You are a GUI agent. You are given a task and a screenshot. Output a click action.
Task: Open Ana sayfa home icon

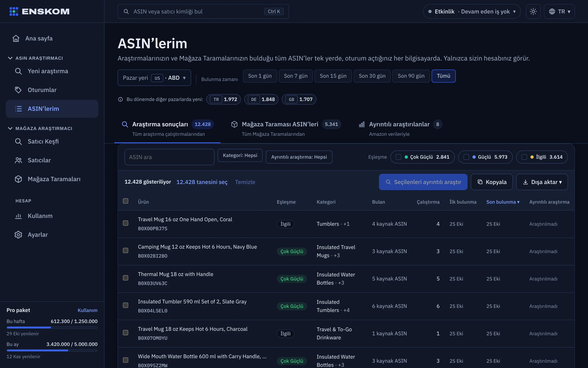click(x=16, y=38)
